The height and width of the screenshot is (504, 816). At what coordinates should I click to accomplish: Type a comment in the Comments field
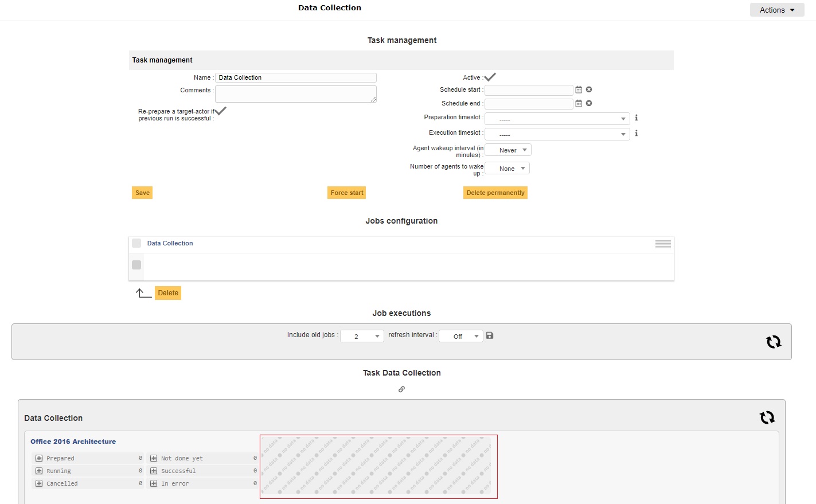[x=295, y=93]
